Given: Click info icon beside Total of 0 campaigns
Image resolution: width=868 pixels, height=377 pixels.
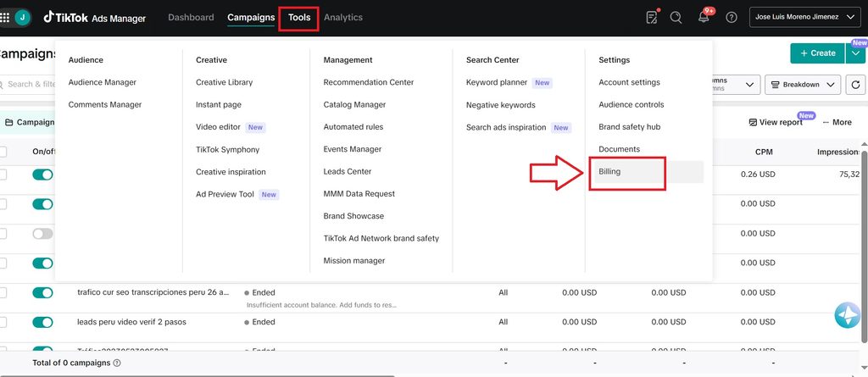Looking at the screenshot, I should click(x=117, y=363).
